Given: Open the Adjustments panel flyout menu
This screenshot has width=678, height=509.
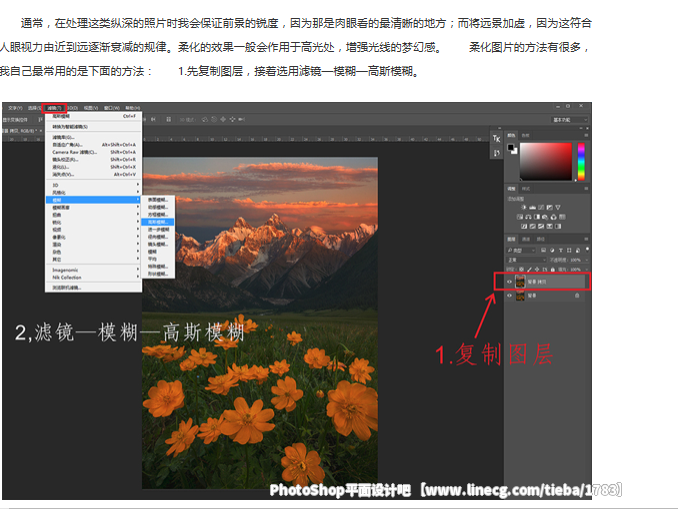Looking at the screenshot, I should click(586, 189).
